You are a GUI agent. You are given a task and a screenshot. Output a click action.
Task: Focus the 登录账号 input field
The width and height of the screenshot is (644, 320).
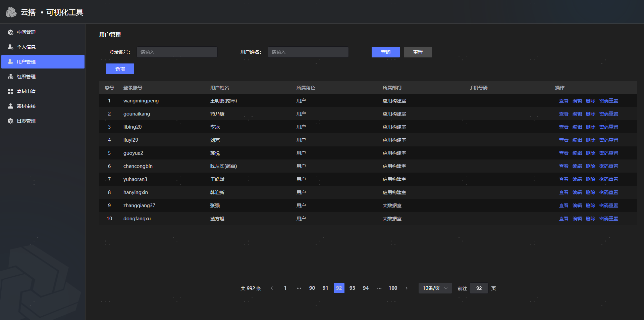click(177, 52)
